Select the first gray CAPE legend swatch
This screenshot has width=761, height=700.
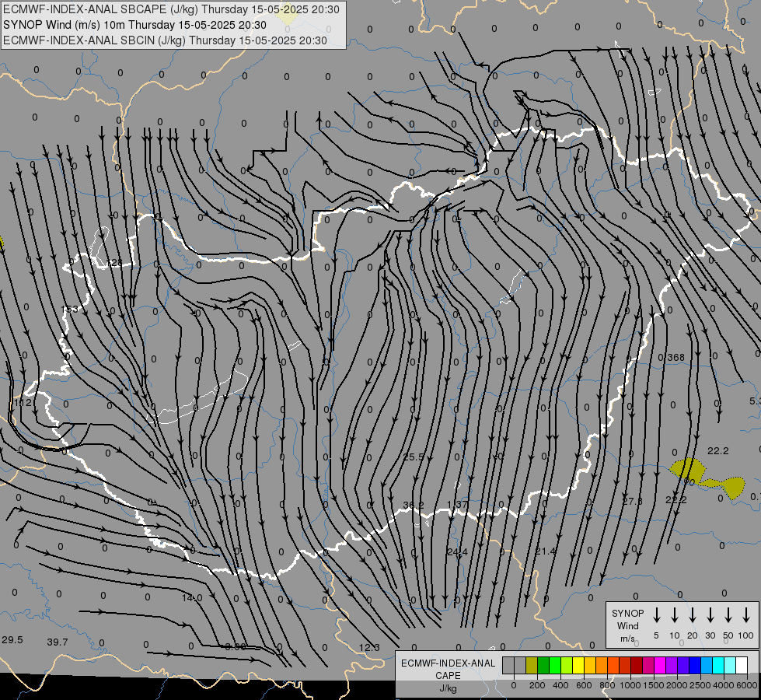pos(508,666)
